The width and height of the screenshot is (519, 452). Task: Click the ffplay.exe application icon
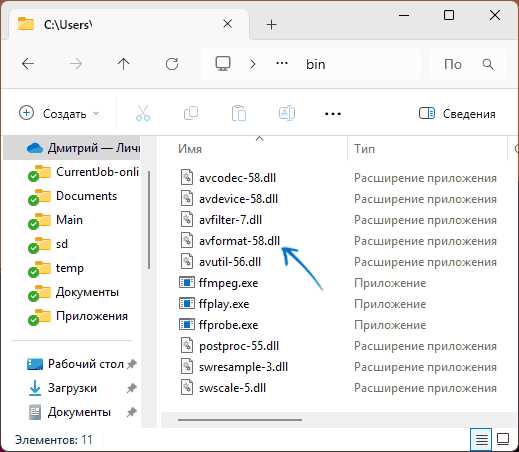coord(187,304)
